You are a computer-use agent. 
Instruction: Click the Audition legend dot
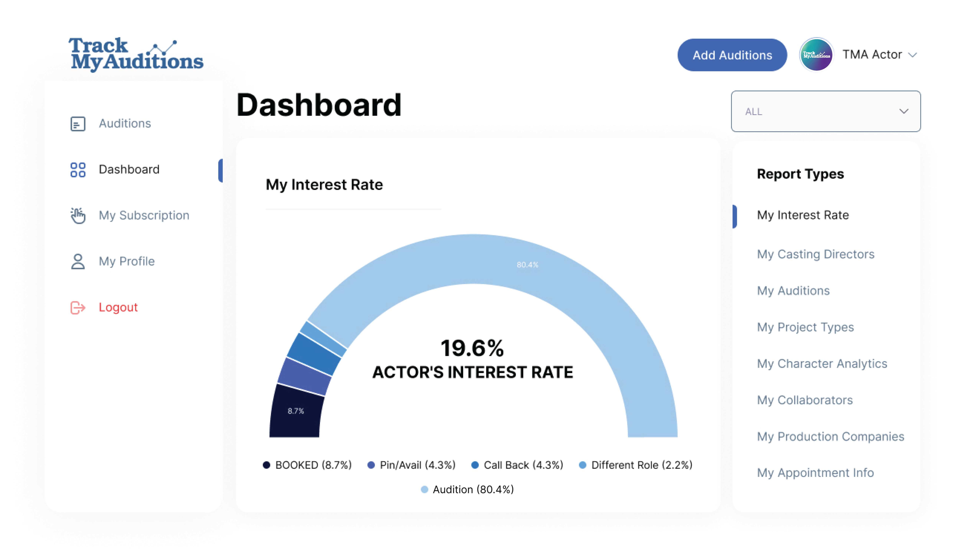coord(424,490)
